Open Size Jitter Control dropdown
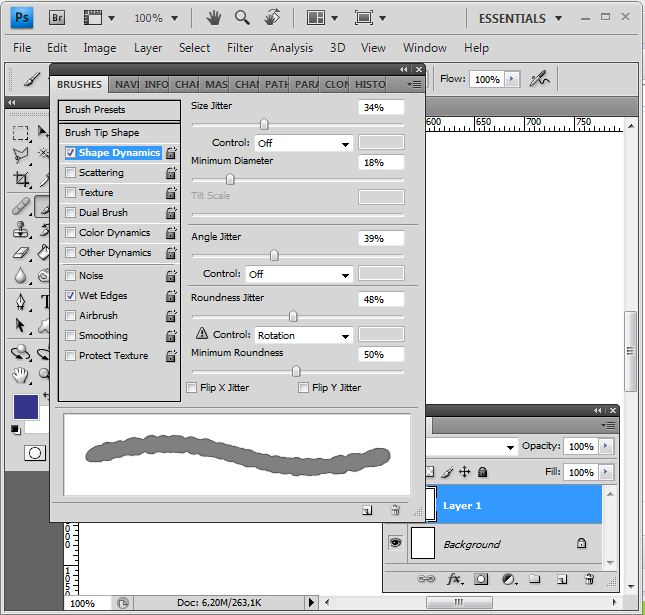 pyautogui.click(x=304, y=144)
